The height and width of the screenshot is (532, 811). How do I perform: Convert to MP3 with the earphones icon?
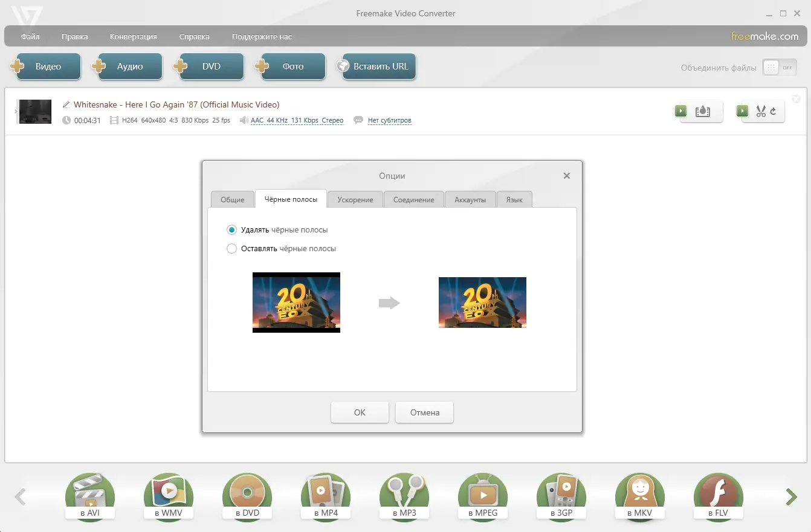[x=404, y=498]
